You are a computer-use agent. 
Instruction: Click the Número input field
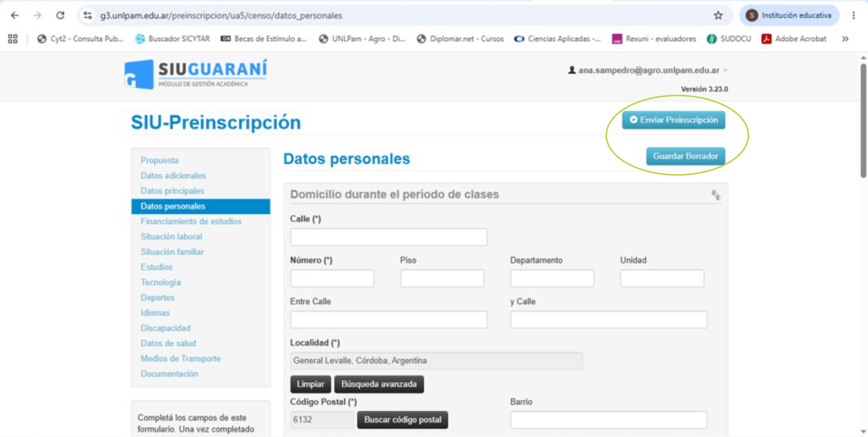click(x=332, y=279)
